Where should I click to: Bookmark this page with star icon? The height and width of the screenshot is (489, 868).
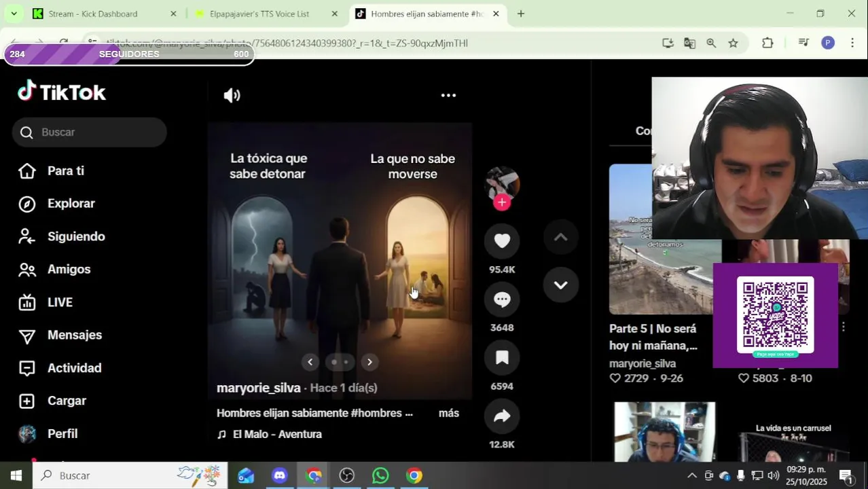coord(733,43)
